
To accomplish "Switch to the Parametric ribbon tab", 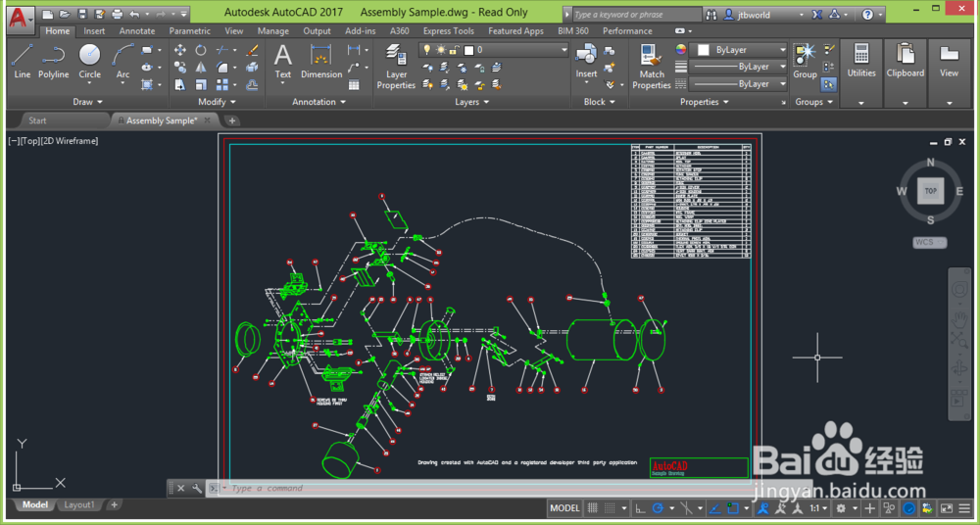I will pyautogui.click(x=189, y=30).
